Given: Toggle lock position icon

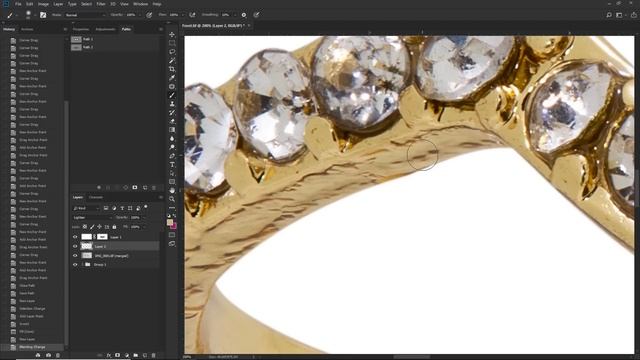Looking at the screenshot, I should [100, 227].
